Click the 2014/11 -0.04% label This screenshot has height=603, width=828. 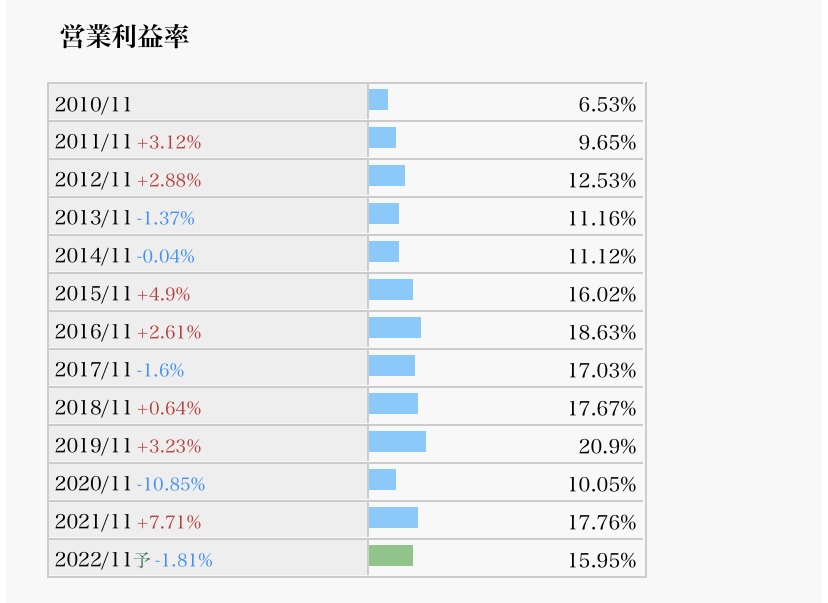pyautogui.click(x=125, y=256)
